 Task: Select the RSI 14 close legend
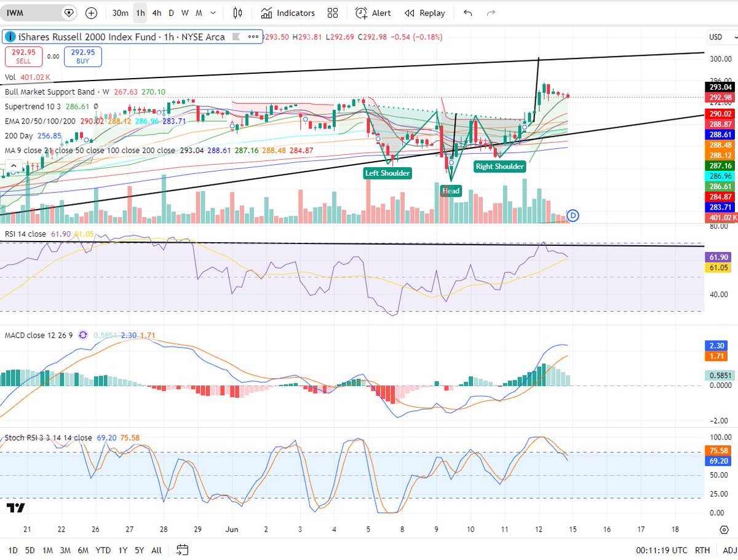(25, 234)
